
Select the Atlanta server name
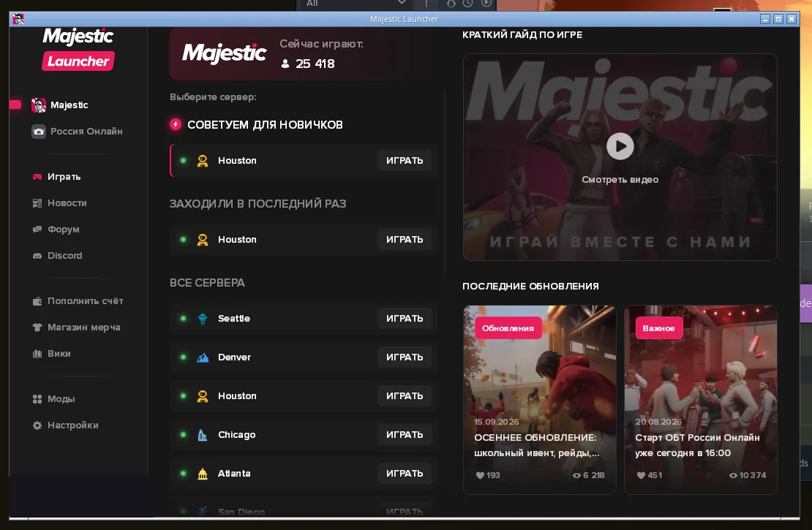click(234, 474)
